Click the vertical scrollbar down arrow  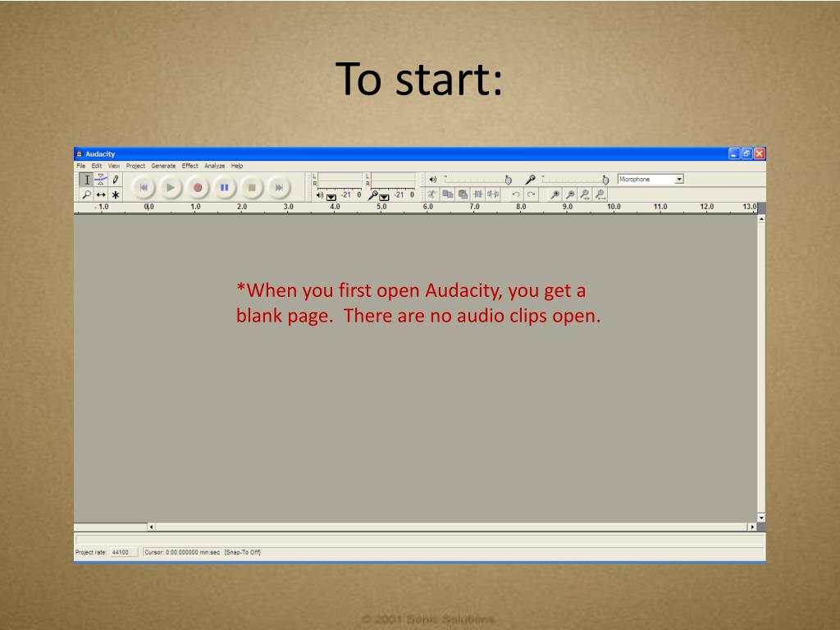[761, 518]
